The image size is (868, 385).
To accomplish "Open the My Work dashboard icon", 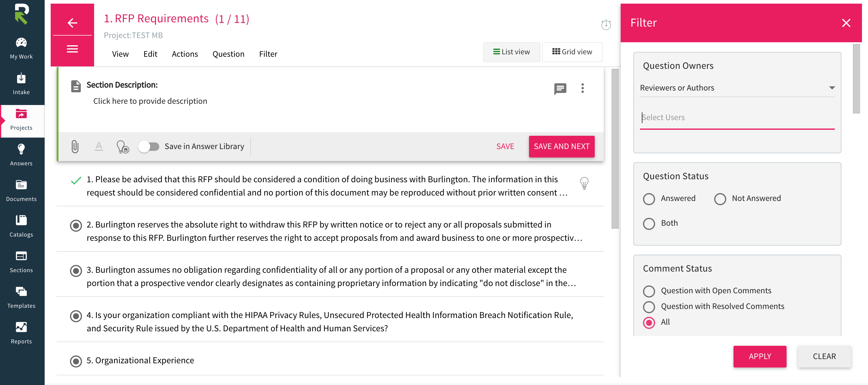I will 21,43.
